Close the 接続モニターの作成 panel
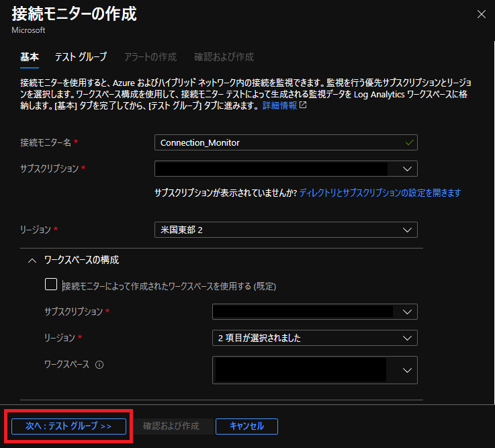 (x=481, y=14)
